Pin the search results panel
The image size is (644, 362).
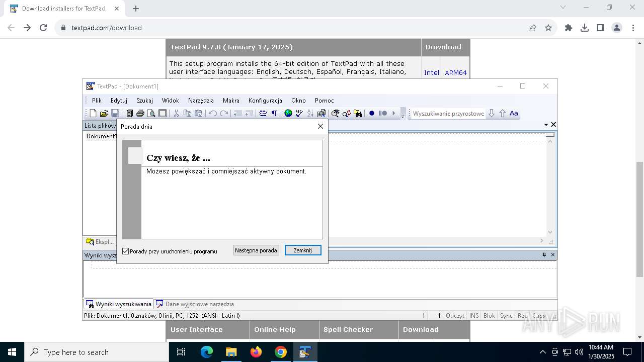point(544,255)
